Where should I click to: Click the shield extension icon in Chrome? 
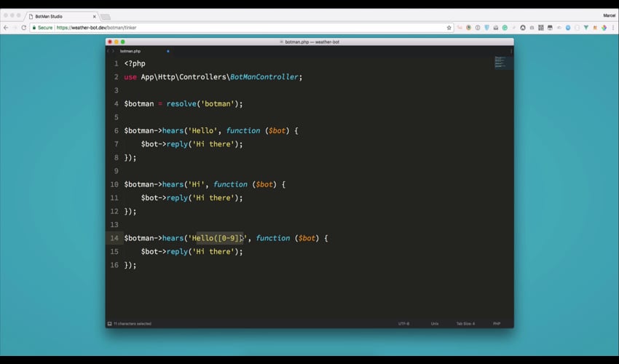pyautogui.click(x=486, y=28)
